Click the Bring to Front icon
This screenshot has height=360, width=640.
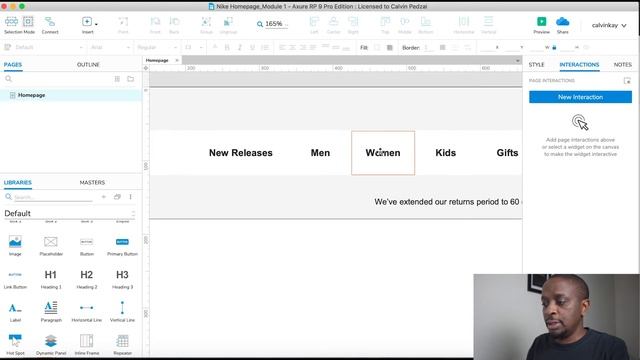[155, 21]
